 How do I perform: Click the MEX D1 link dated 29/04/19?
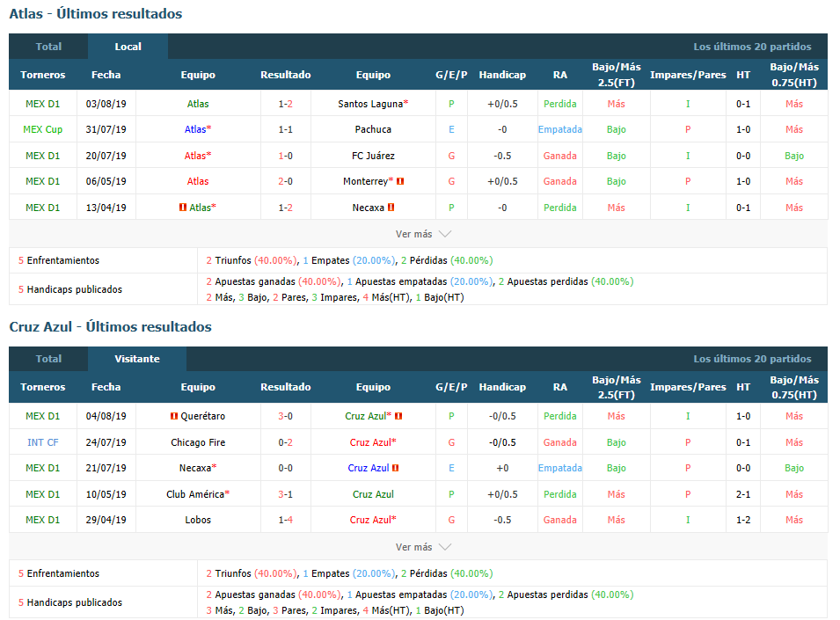43,520
